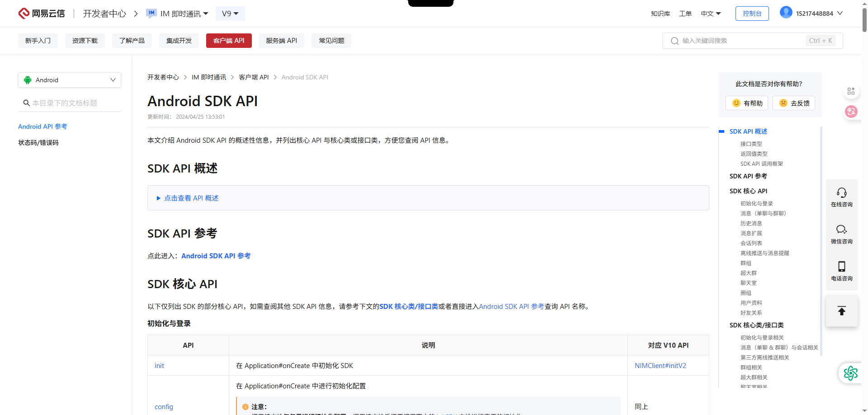Jump to 好友关系 in outline

[x=751, y=313]
